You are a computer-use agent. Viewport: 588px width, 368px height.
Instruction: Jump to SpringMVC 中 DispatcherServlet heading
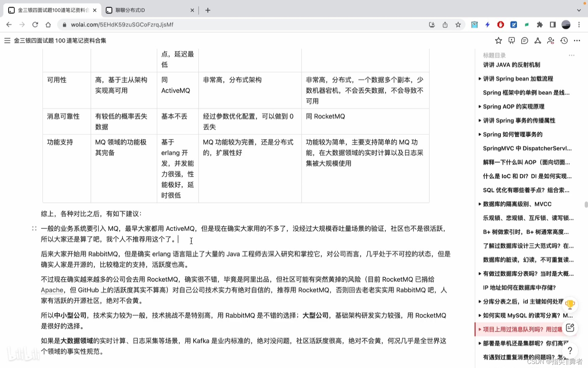527,148
